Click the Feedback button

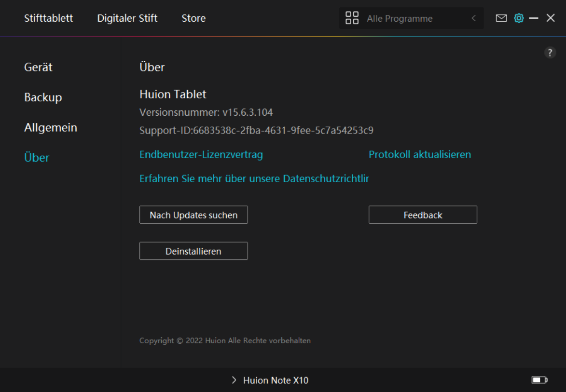[423, 215]
